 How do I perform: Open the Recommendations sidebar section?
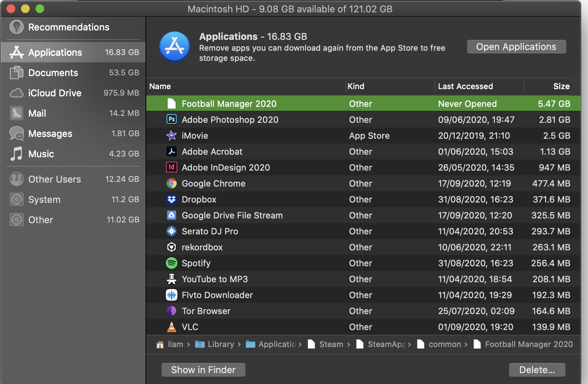pos(68,27)
